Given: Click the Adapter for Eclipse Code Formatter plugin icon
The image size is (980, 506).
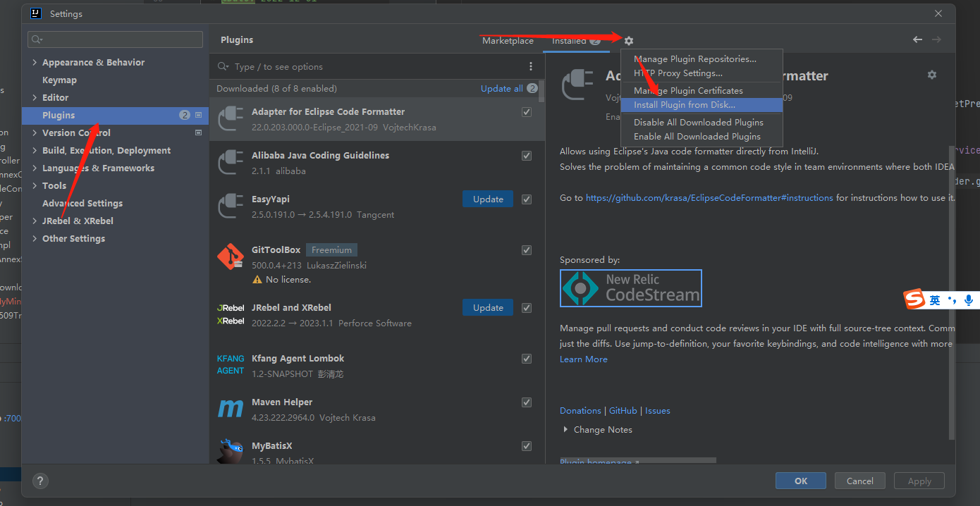Looking at the screenshot, I should coord(231,118).
